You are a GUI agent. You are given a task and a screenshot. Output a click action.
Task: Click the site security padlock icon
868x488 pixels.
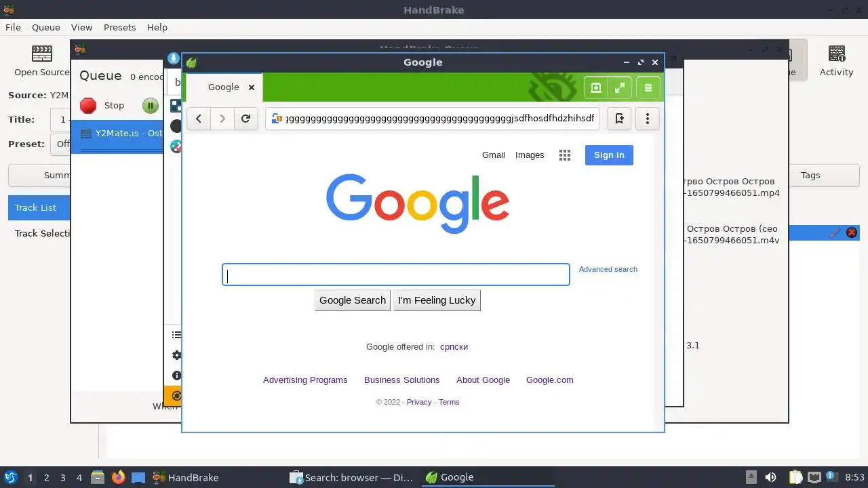[x=277, y=119]
